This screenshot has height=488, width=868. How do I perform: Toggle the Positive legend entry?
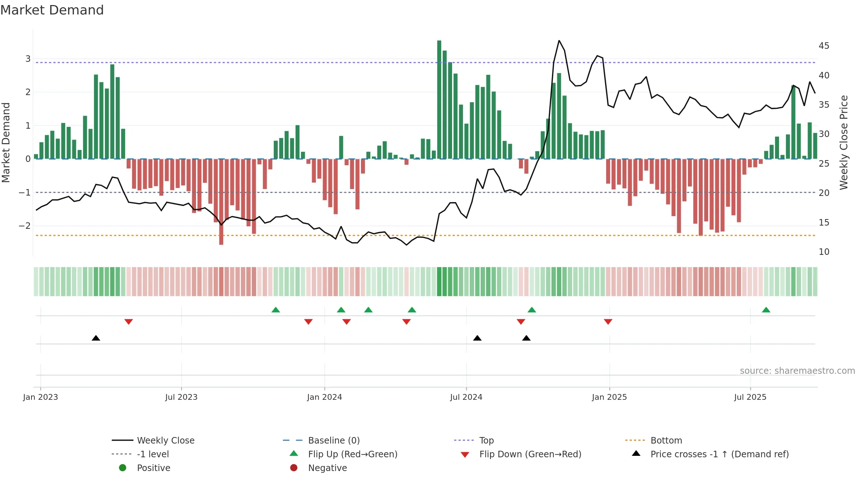click(145, 468)
